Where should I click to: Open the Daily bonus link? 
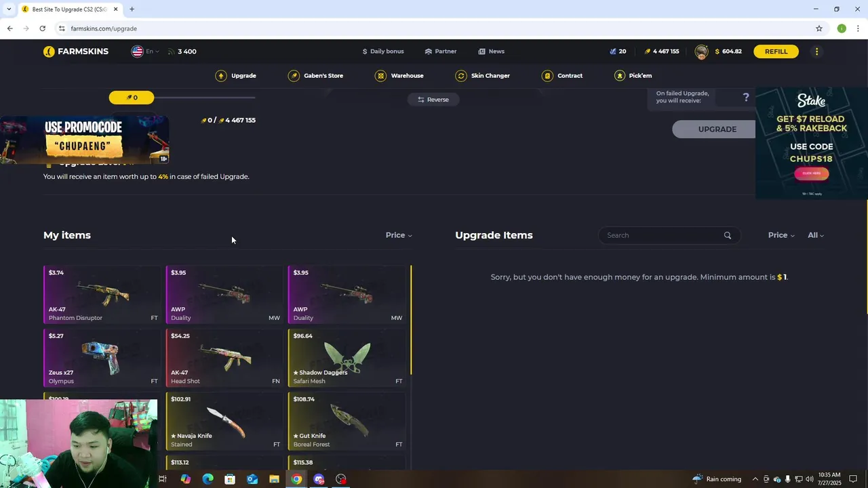[383, 52]
